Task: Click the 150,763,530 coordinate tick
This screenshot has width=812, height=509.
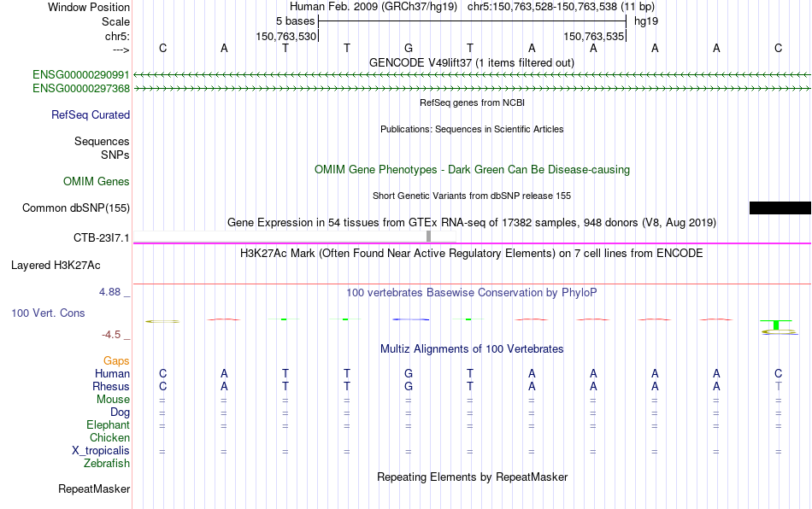Action: (285, 36)
